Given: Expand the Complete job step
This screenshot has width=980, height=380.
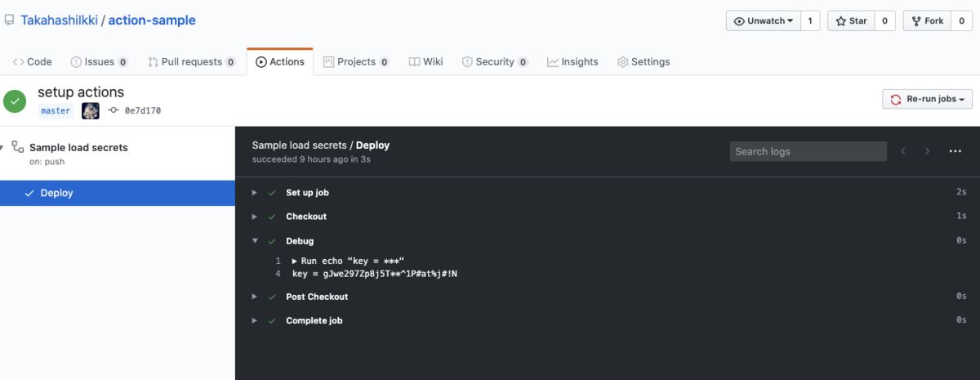Looking at the screenshot, I should pyautogui.click(x=255, y=320).
